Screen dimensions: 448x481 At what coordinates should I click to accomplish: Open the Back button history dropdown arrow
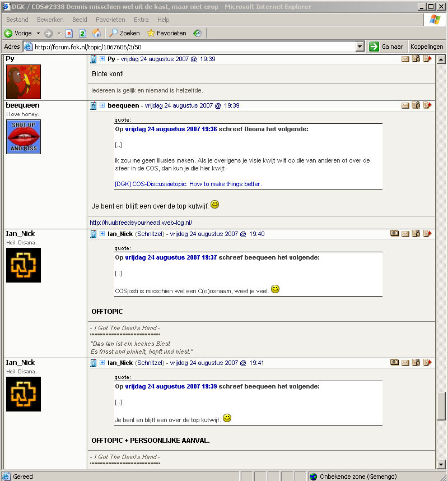coord(38,33)
